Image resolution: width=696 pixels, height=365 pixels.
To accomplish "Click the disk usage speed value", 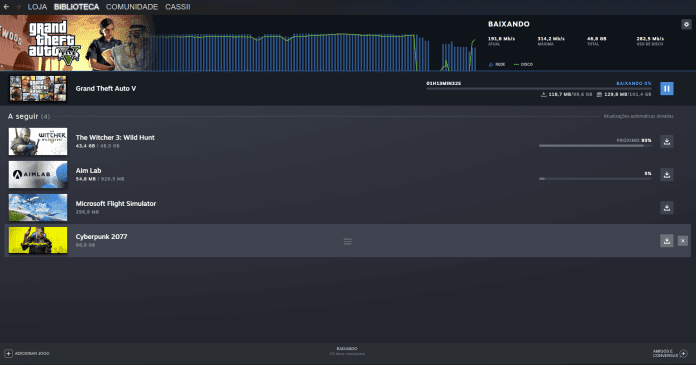I will [650, 39].
